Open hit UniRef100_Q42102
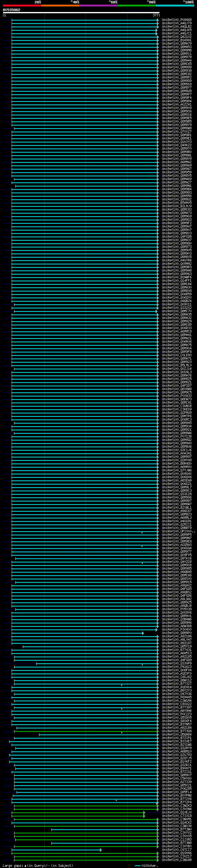This screenshot has width=197, height=868. [x=177, y=37]
